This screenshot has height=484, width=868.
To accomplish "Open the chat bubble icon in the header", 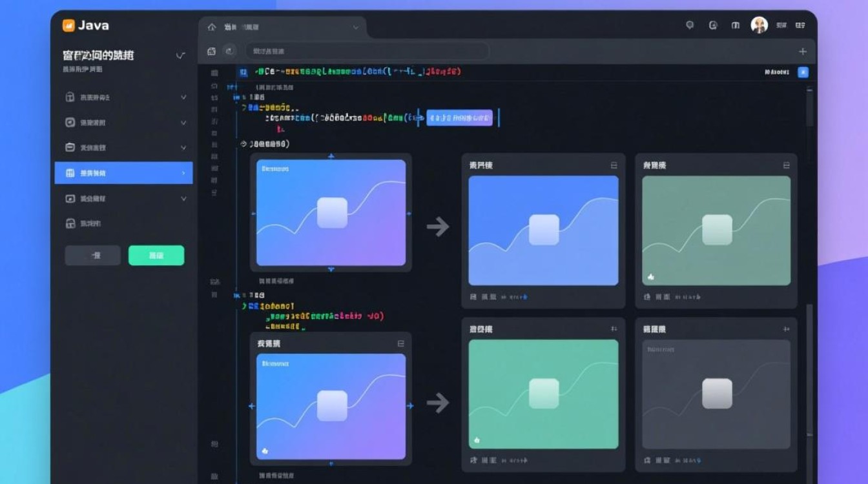I will (x=690, y=25).
